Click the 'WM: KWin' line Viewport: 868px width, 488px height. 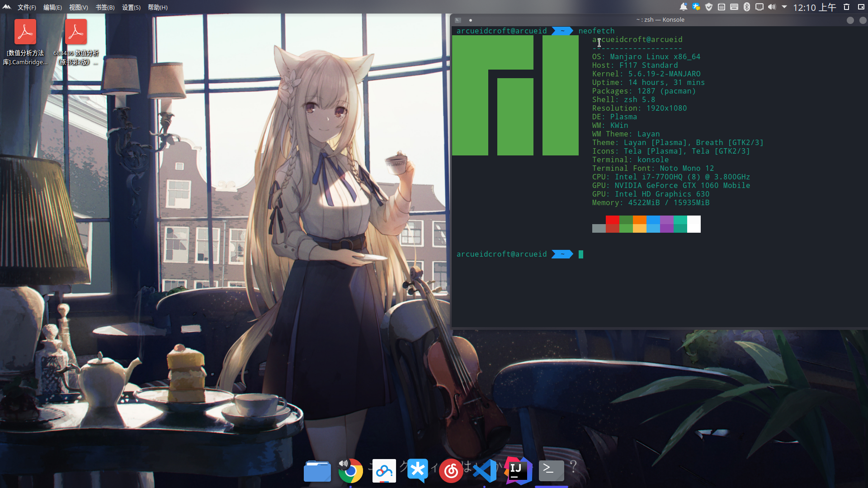pos(610,125)
